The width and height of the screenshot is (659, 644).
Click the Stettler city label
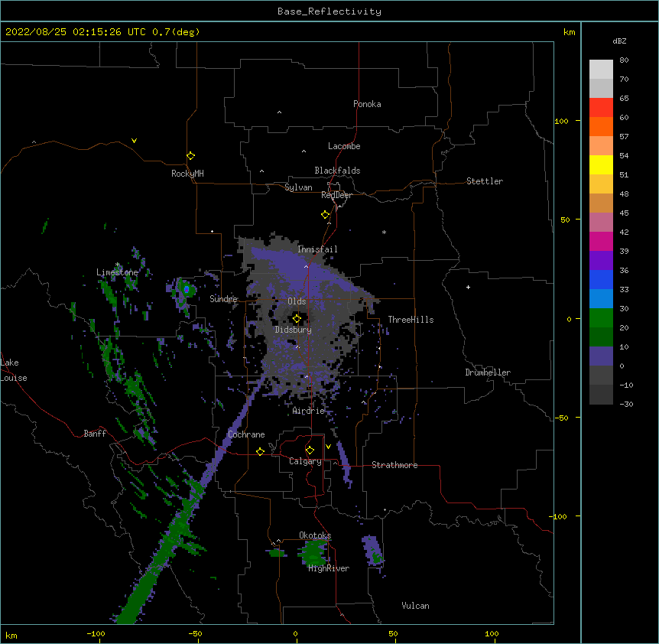pos(484,181)
